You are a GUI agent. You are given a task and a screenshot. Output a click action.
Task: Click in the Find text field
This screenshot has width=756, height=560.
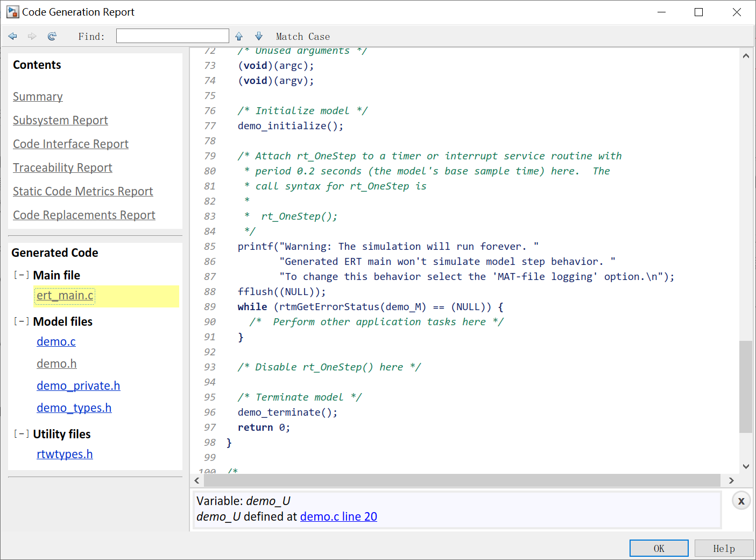point(173,36)
